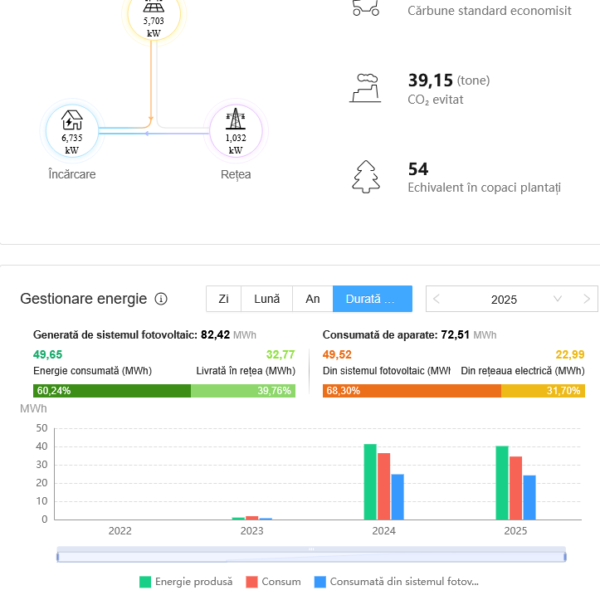Toggle the Energie produsă legend series
The height and width of the screenshot is (600, 600).
click(x=187, y=581)
